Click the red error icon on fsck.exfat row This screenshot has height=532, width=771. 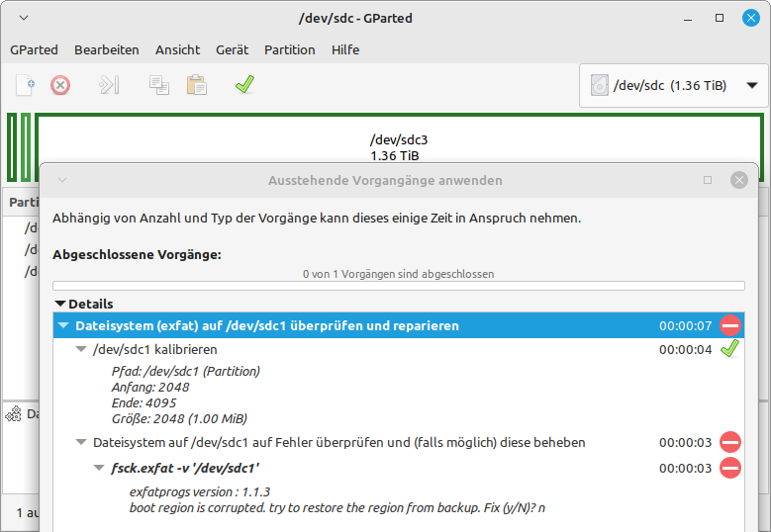[x=730, y=468]
